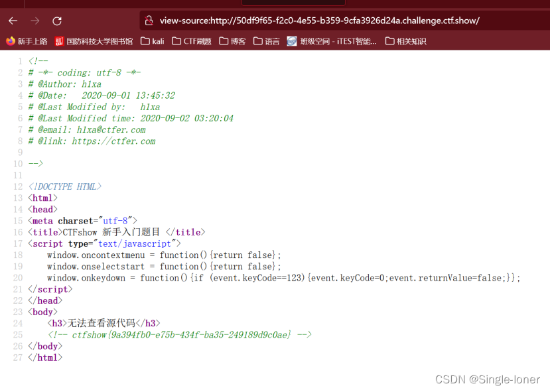Reload the current view-source page
The height and width of the screenshot is (392, 550).
click(56, 21)
